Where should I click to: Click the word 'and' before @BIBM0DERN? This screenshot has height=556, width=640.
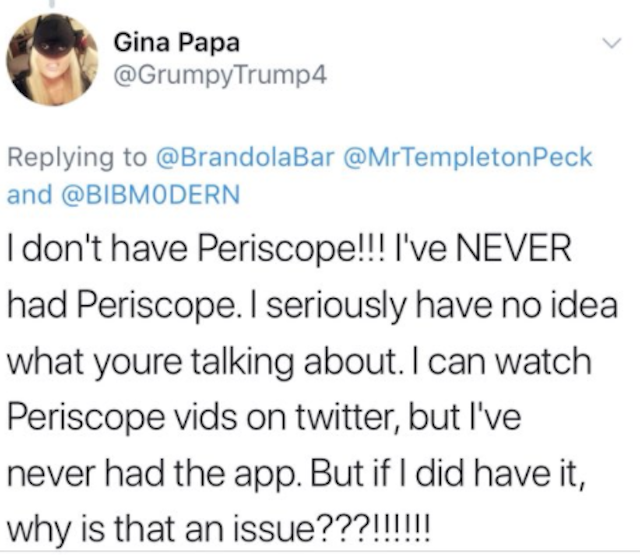(x=30, y=194)
